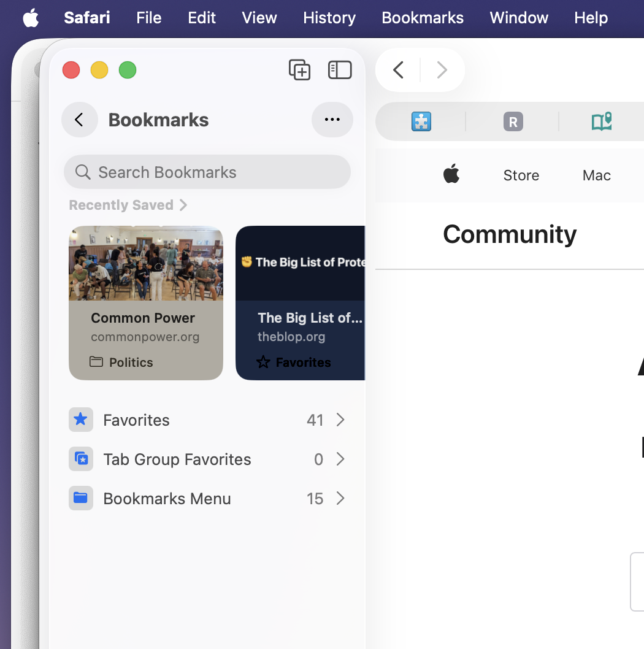This screenshot has height=649, width=644.
Task: Toggle the sidebar with sidebar icon
Action: point(340,69)
